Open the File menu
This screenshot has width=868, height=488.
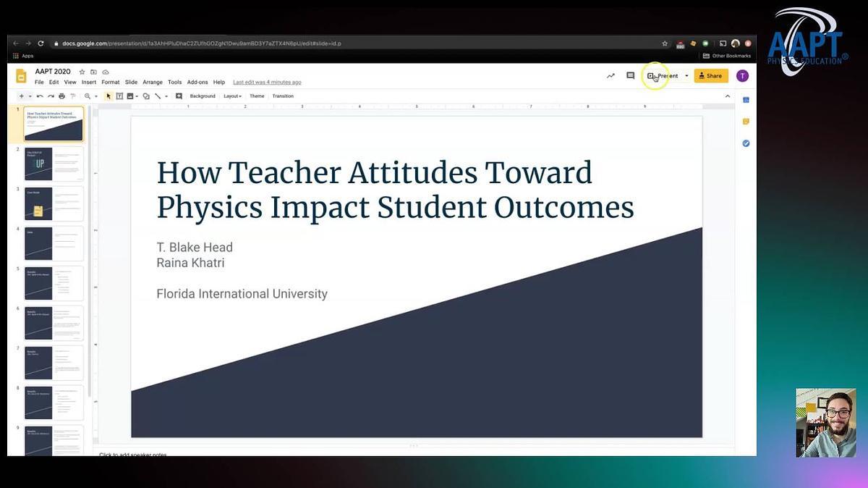click(39, 83)
